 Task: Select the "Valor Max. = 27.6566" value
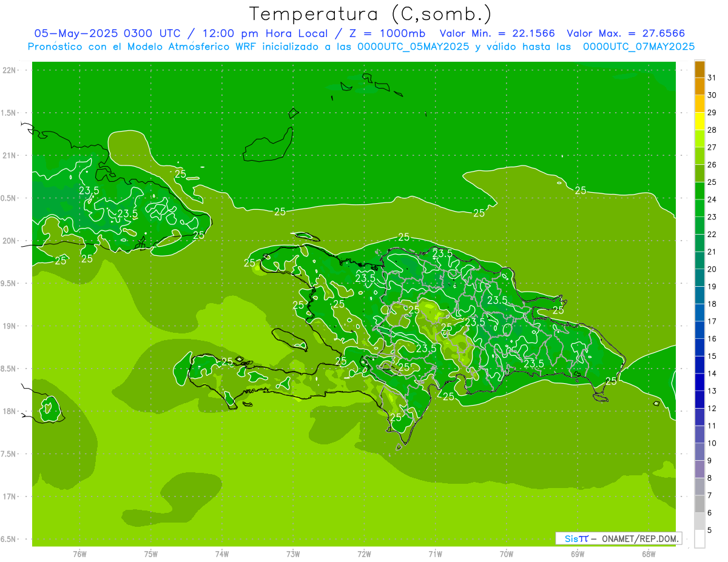[625, 33]
